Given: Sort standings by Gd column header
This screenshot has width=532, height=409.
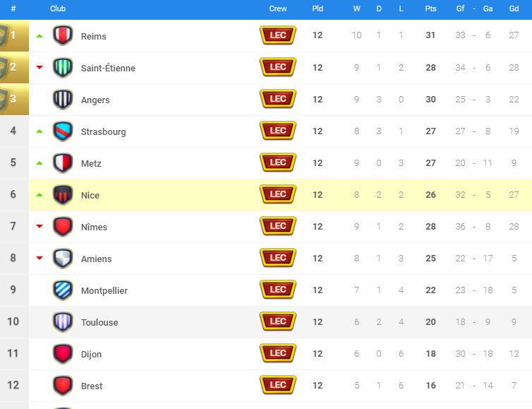Looking at the screenshot, I should pos(514,8).
